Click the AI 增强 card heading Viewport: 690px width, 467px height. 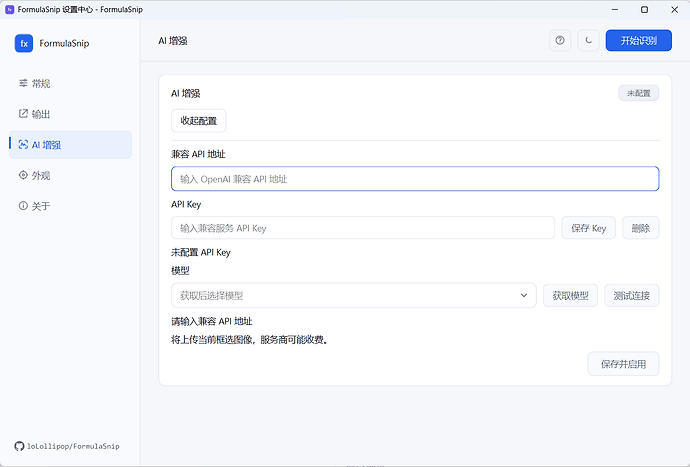pyautogui.click(x=186, y=93)
